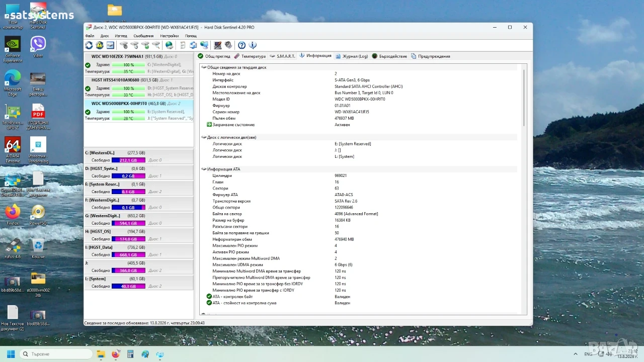Open the Firefox desktop shortcut
The width and height of the screenshot is (644, 362).
(x=13, y=215)
